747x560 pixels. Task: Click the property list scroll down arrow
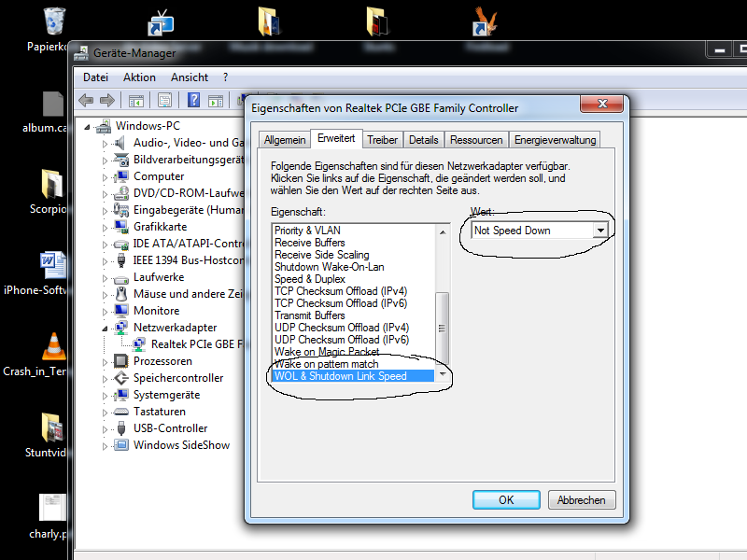coord(442,374)
